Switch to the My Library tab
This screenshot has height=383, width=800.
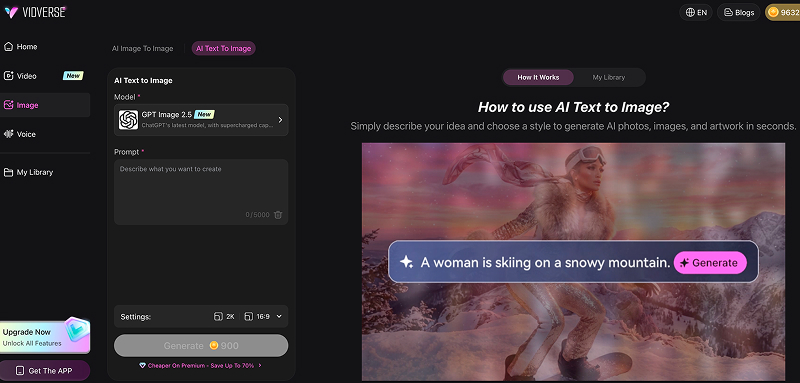point(609,78)
